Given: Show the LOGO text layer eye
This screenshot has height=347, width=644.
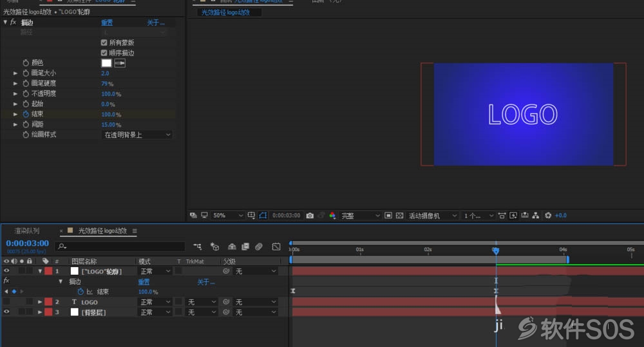Looking at the screenshot, I should click(6, 302).
